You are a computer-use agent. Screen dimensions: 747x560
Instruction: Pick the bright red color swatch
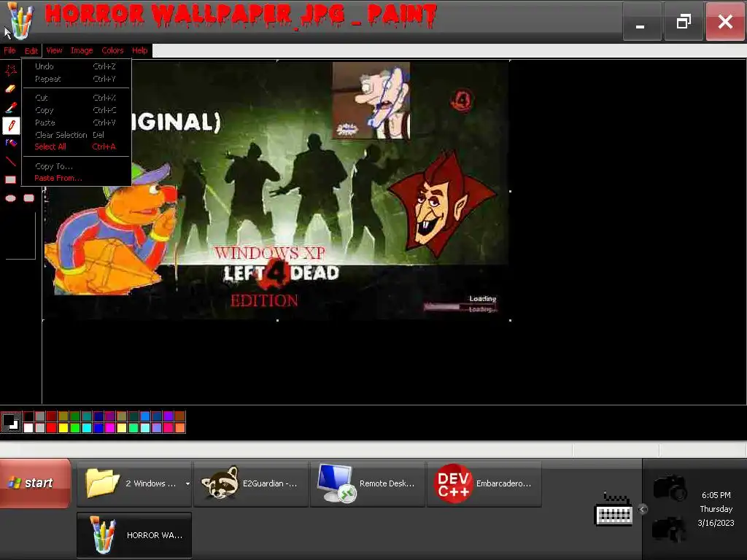52,427
